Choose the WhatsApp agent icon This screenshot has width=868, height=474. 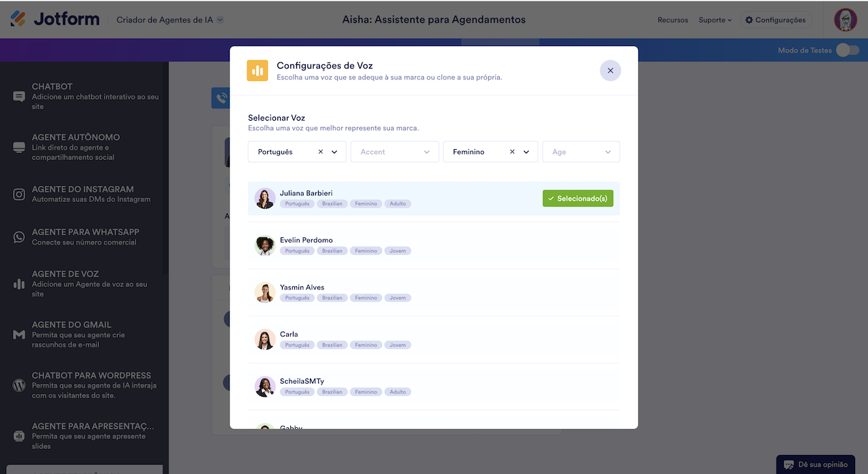(19, 237)
